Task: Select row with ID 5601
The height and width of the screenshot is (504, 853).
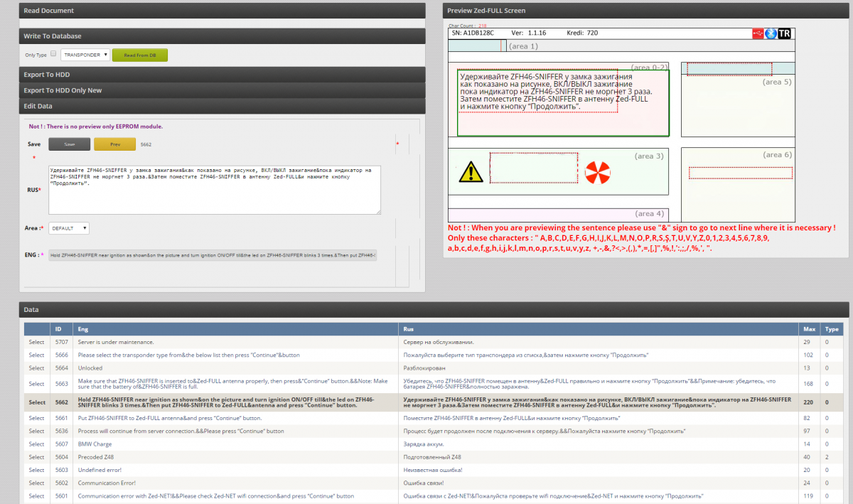Action: [36, 495]
